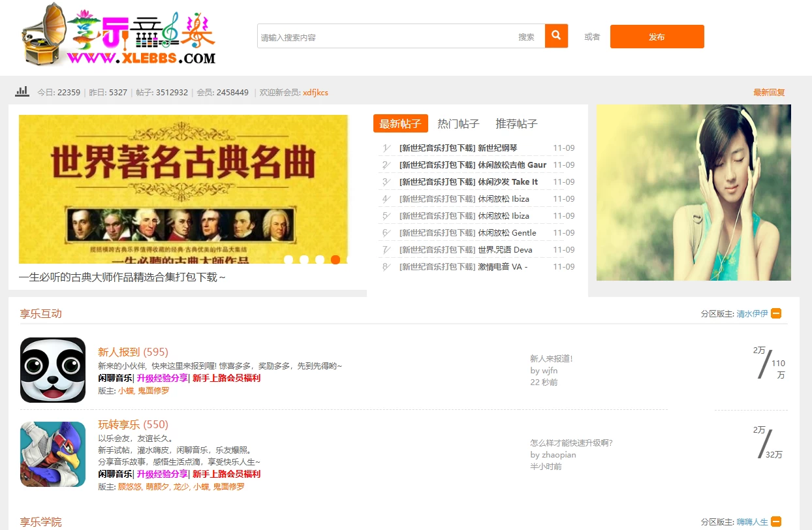Select the second slideshow dot

tap(304, 260)
